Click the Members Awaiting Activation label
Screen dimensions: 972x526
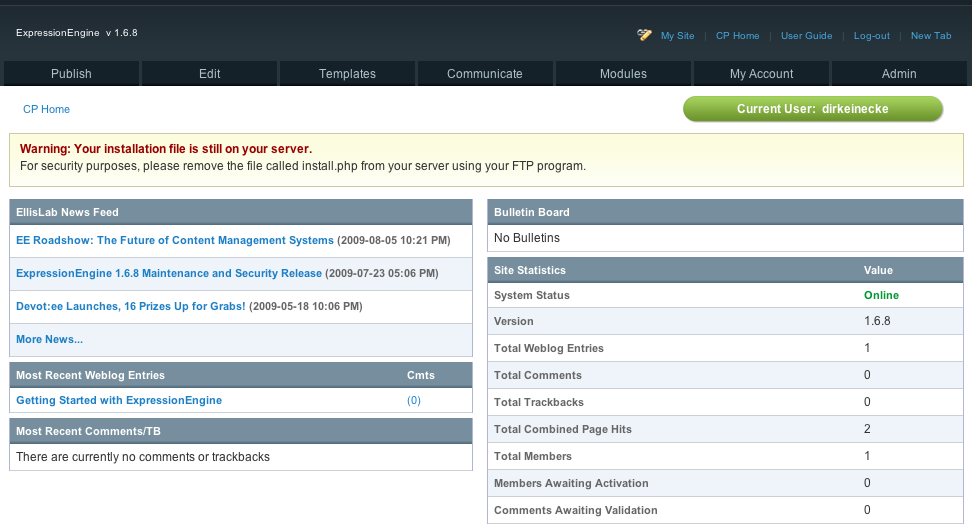[571, 483]
